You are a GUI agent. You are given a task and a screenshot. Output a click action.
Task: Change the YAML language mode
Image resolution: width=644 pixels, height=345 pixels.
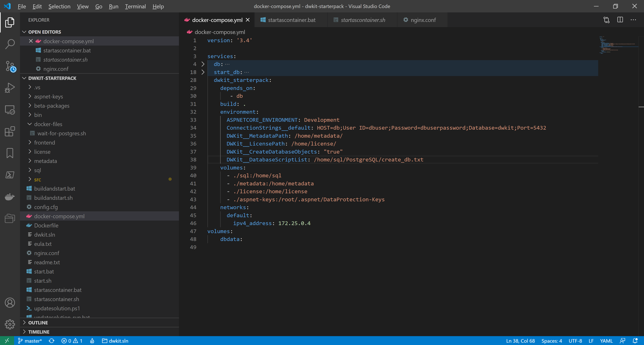pos(606,341)
